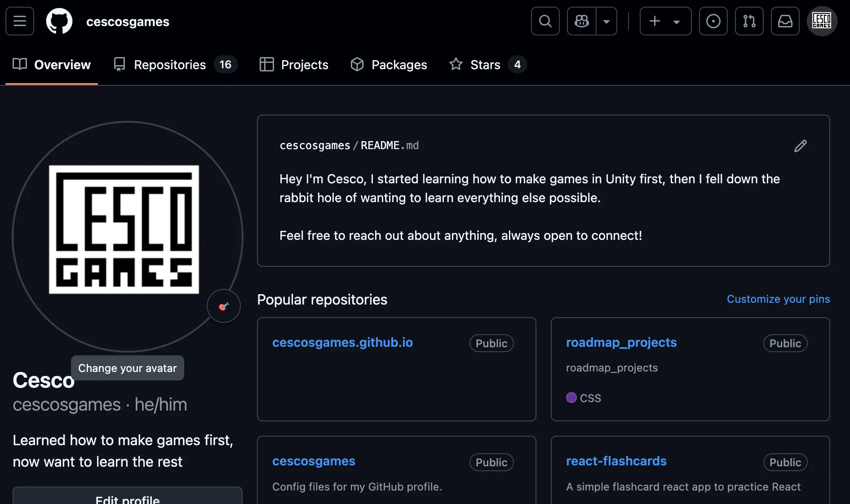This screenshot has width=850, height=504.
Task: Click the 'Config files for my GitHub profile.' description
Action: click(x=357, y=487)
